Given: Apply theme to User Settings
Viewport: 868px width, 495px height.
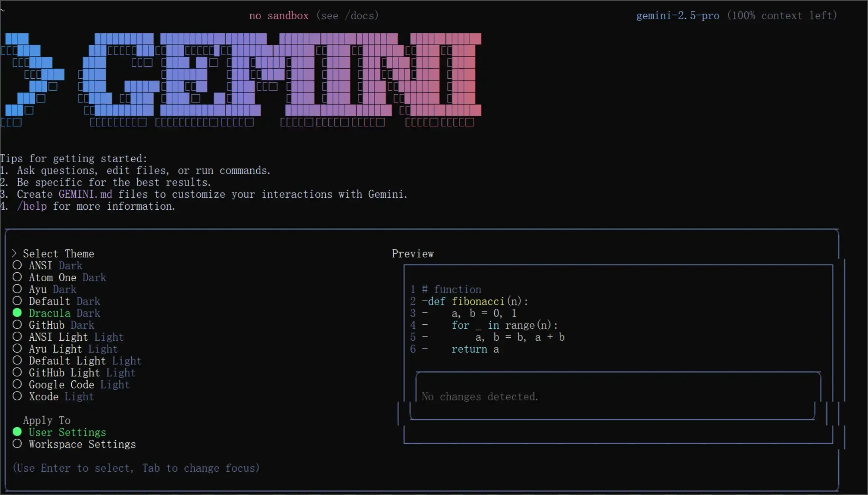Looking at the screenshot, I should pos(17,432).
